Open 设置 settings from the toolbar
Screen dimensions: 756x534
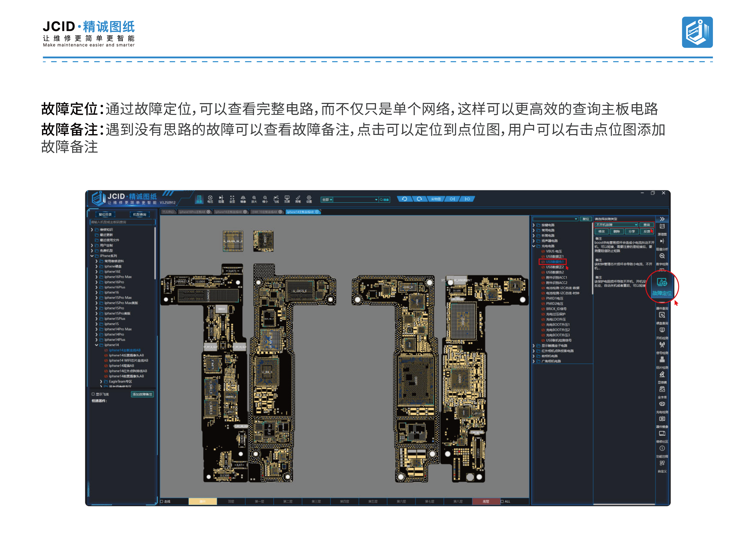[309, 199]
